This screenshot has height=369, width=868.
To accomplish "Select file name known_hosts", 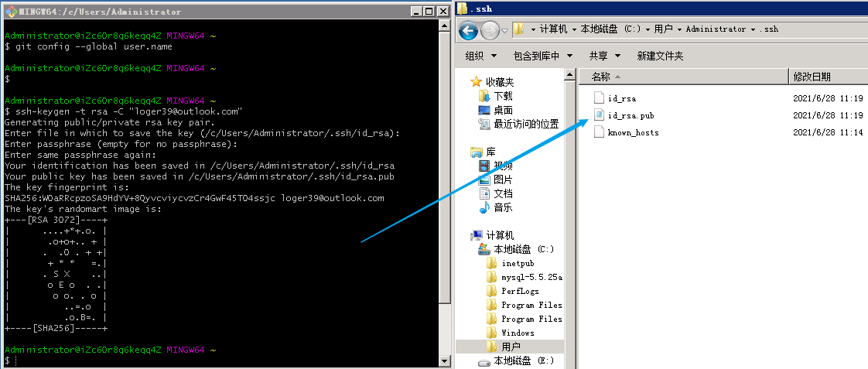I will 633,133.
